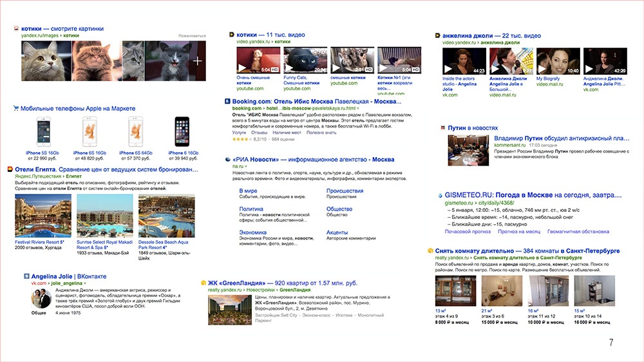This screenshot has width=644, height=362.
Task: Select iPhone 5S 16Gb product
Action: click(x=44, y=131)
